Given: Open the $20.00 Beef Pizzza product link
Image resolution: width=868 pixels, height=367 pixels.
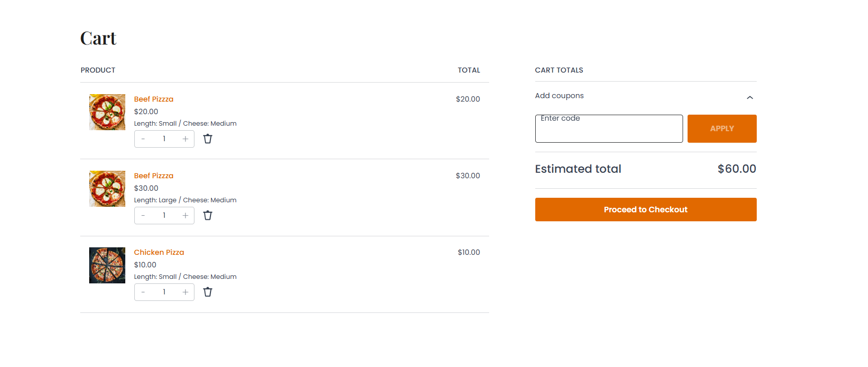Looking at the screenshot, I should tap(153, 99).
